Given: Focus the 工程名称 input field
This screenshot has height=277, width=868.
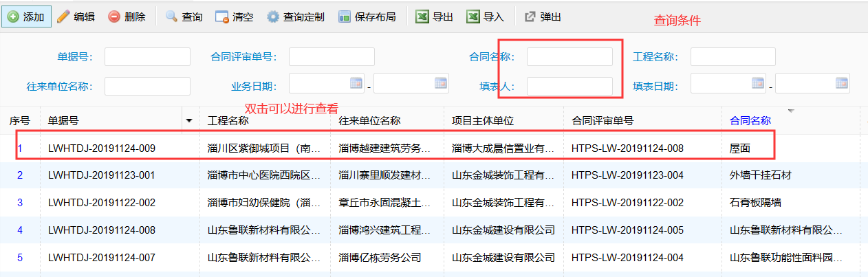Looking at the screenshot, I should pyautogui.click(x=733, y=57).
